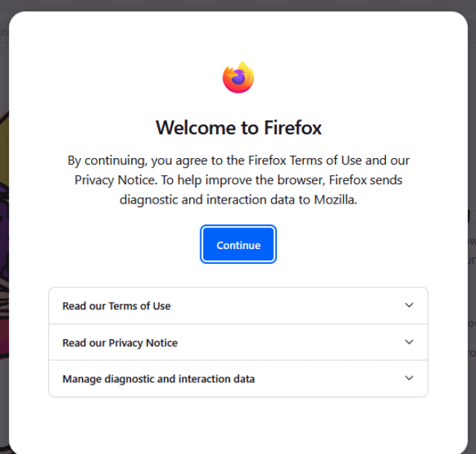Expand the Privacy Notice chevron
This screenshot has height=454, width=476.
409,341
